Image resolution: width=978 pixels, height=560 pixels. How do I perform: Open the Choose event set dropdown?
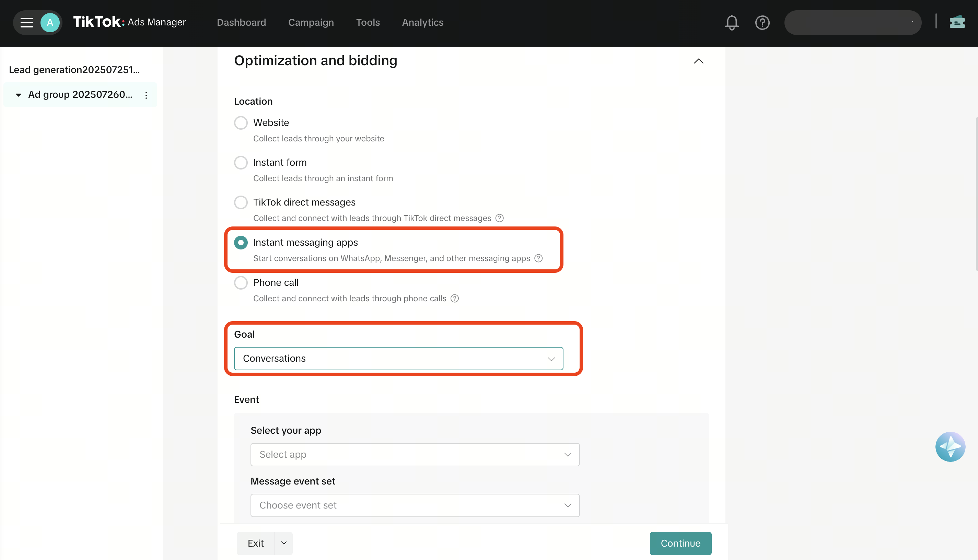click(x=415, y=505)
